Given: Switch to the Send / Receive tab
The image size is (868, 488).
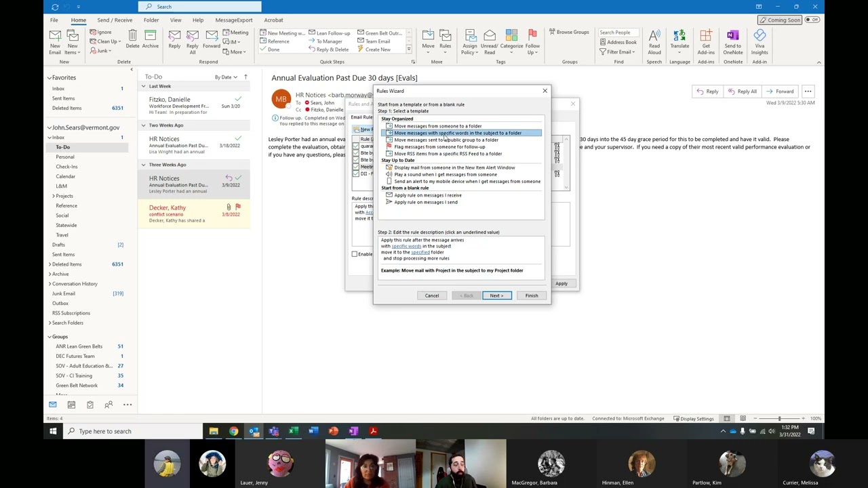Looking at the screenshot, I should 115,20.
